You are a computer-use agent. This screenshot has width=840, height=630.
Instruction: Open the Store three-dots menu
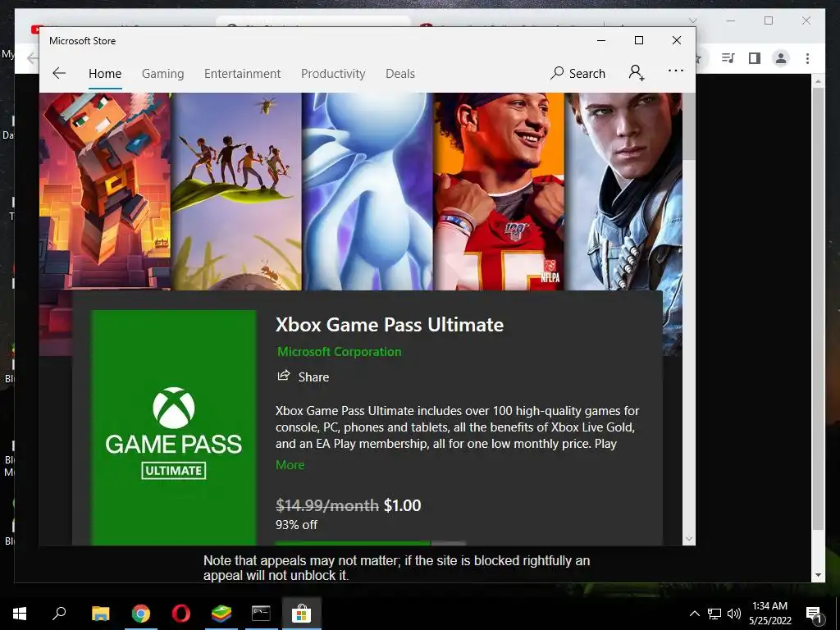676,71
